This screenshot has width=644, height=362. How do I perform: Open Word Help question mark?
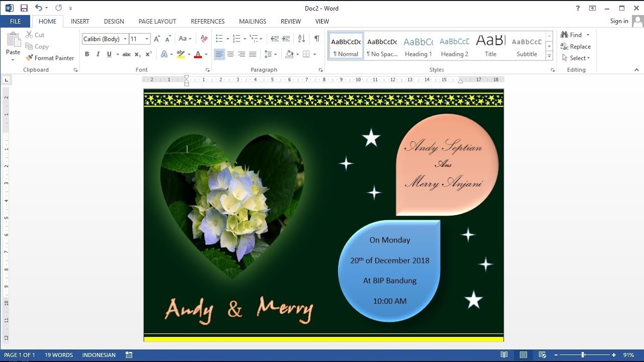click(x=578, y=8)
